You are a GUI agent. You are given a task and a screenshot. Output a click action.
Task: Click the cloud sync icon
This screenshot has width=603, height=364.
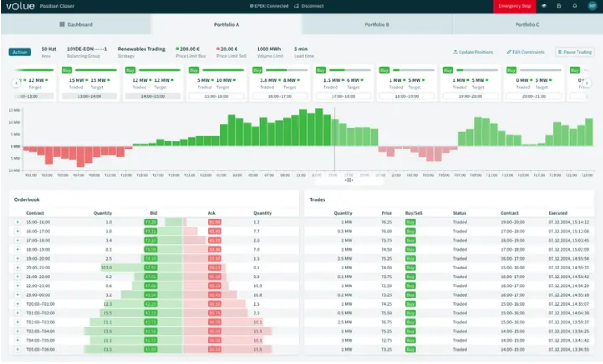(544, 6)
